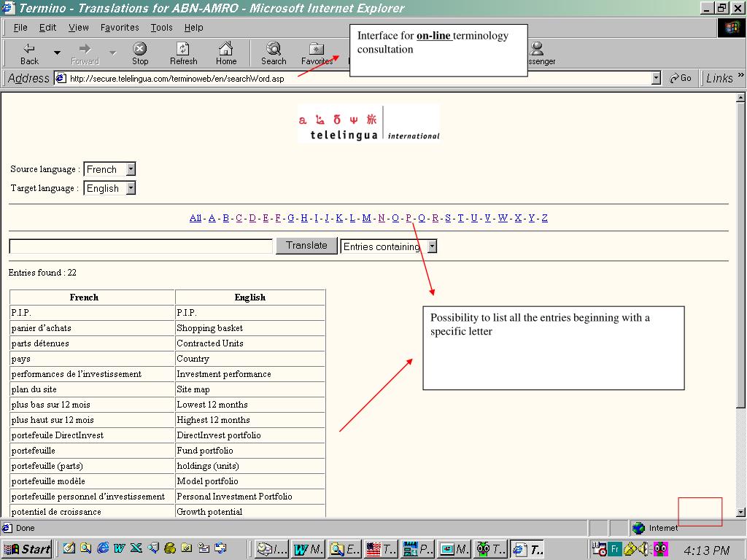Launch Word from Quick Launch
This screenshot has width=747, height=560.
[x=120, y=548]
